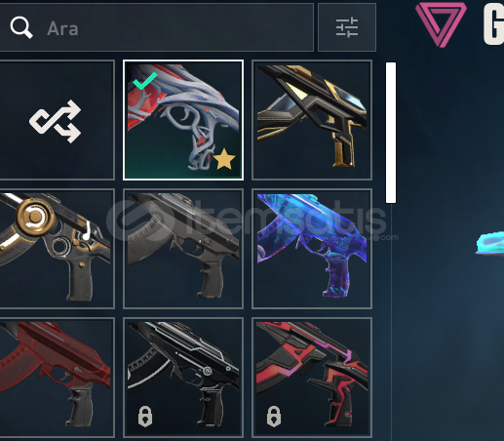The height and width of the screenshot is (441, 504).
Task: Open the filter sliders button
Action: point(347,27)
